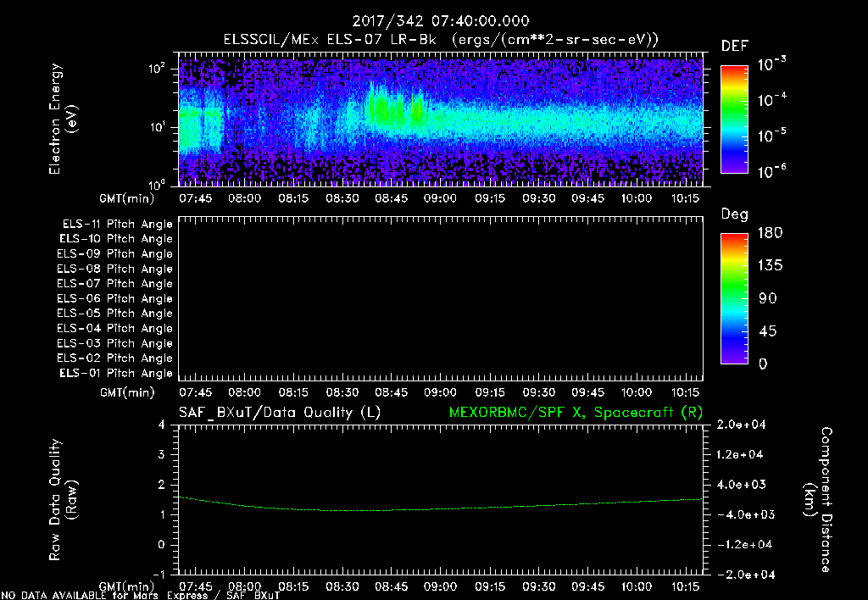This screenshot has width=868, height=600.
Task: Click the 4.0e+03 distance axis value
Action: point(741,485)
